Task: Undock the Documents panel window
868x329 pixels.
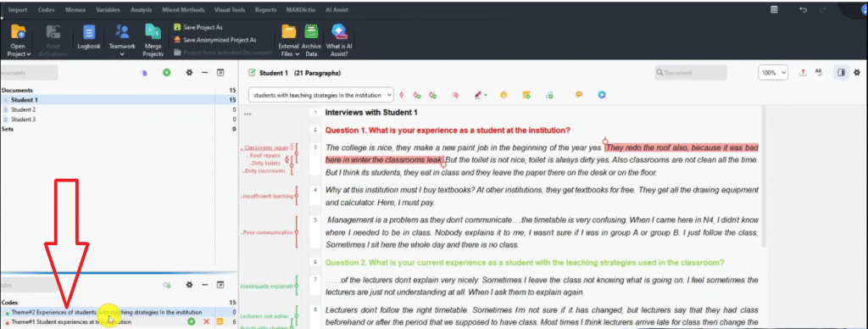Action: (x=220, y=73)
